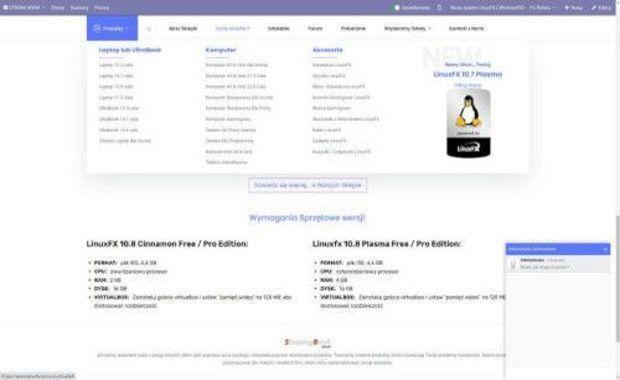The width and height of the screenshot is (620, 380).
Task: Click the Akcesoria category heading
Action: tap(327, 50)
